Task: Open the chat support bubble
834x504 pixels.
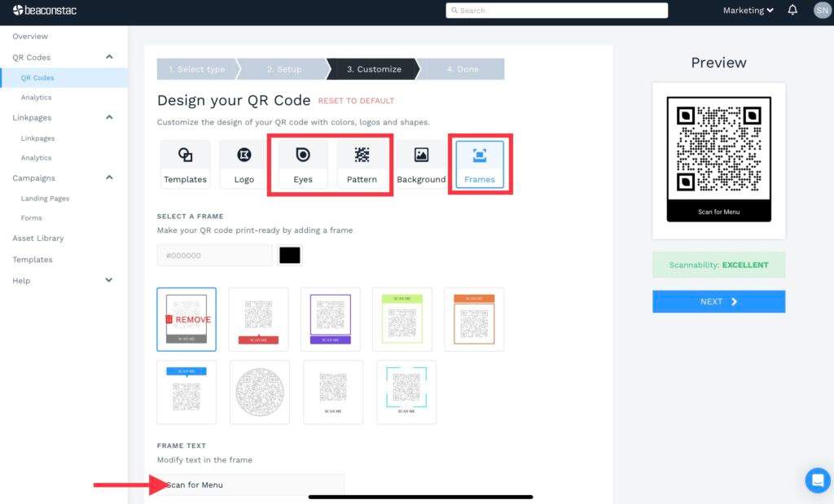Action: (x=817, y=480)
